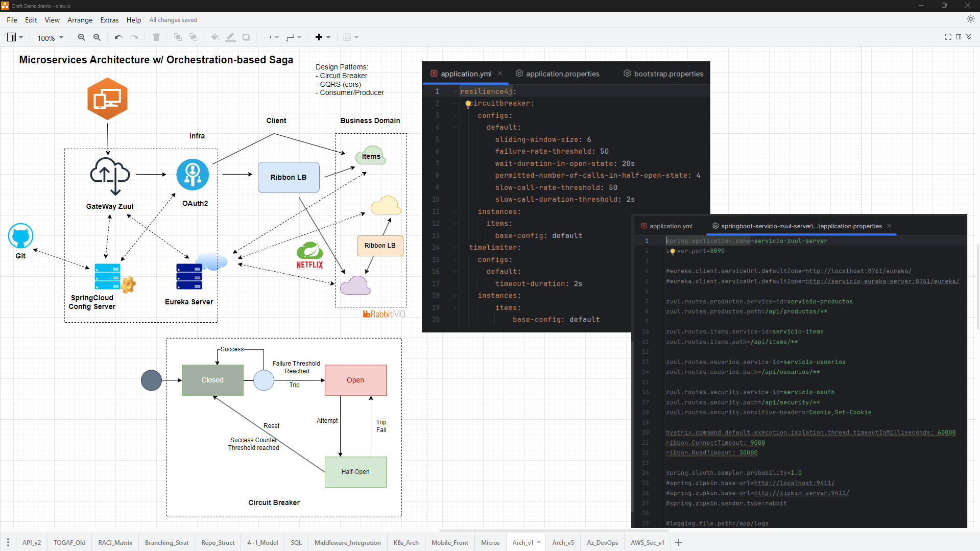The width and height of the screenshot is (980, 551).
Task: Toggle fullscreen mode icon
Action: coord(948,37)
